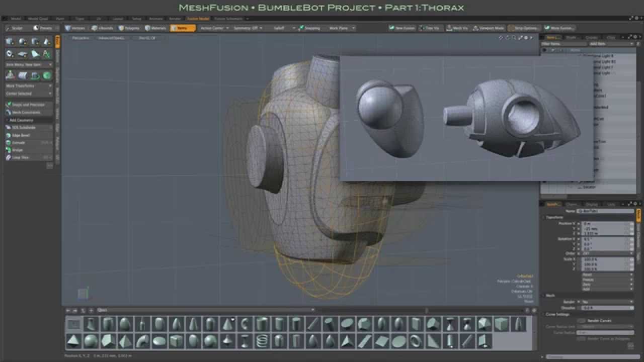The image size is (644, 362).
Task: Toggle Snaps and Precision
Action: point(29,105)
